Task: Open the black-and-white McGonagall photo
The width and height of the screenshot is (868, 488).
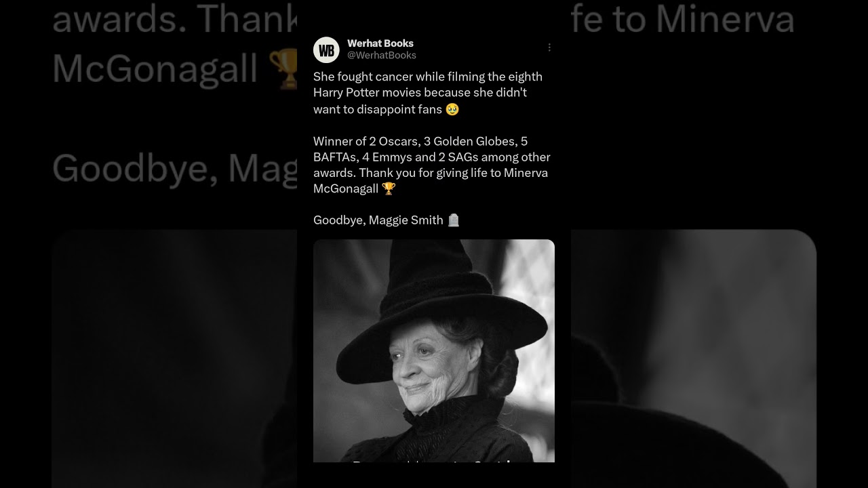Action: click(x=434, y=350)
